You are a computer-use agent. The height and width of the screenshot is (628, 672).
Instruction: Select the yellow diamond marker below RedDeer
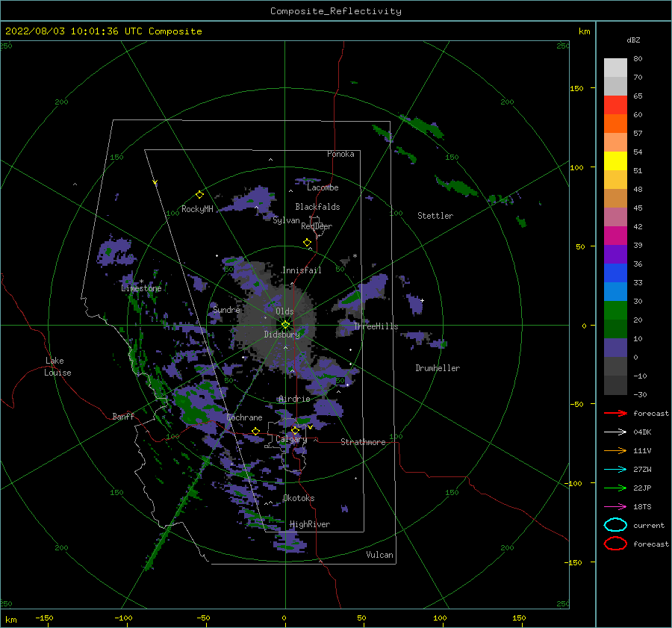(x=307, y=243)
